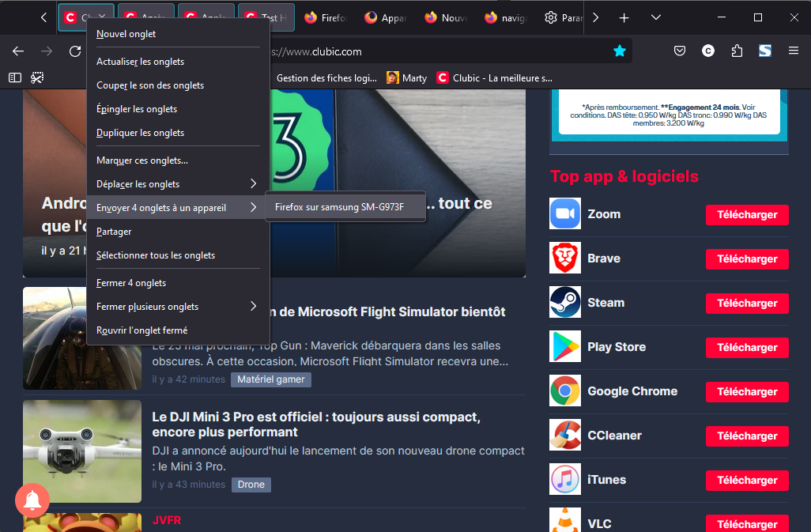
Task: Reload the page with the refresh icon
Action: pos(75,51)
